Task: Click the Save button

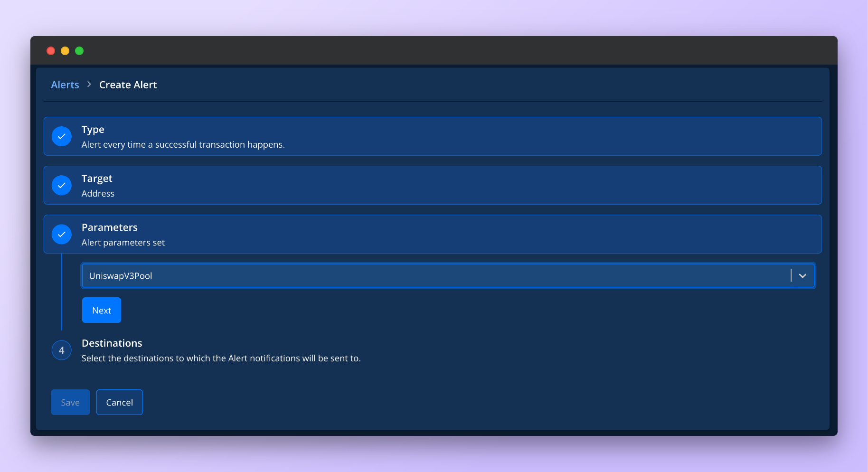Action: point(70,402)
